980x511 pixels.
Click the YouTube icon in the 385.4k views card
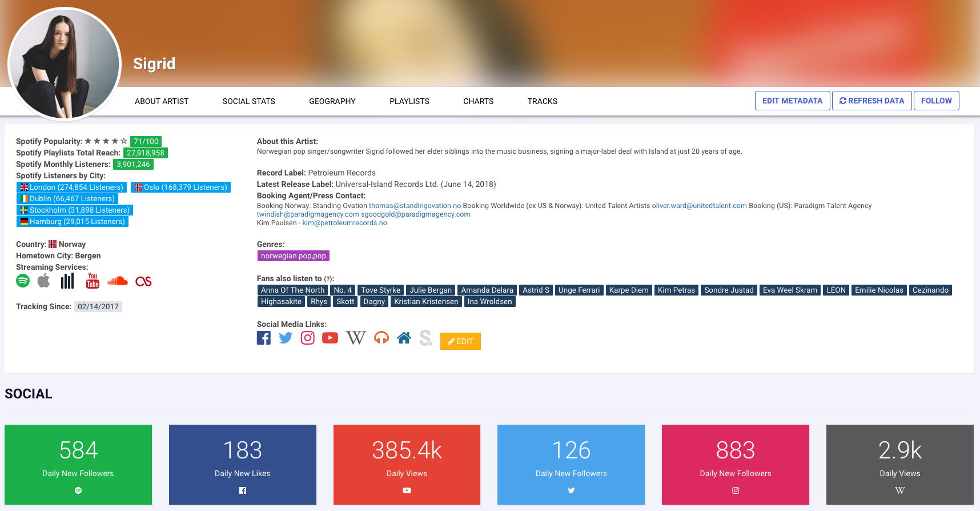tap(407, 490)
